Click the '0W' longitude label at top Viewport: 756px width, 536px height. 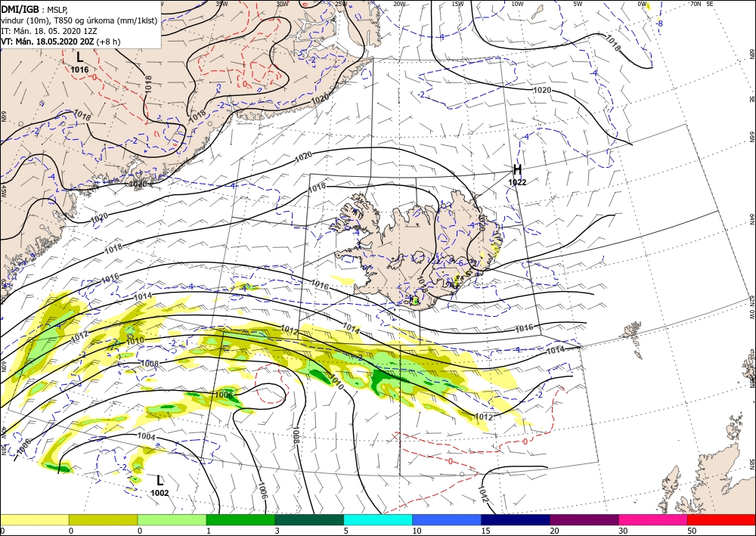642,4
